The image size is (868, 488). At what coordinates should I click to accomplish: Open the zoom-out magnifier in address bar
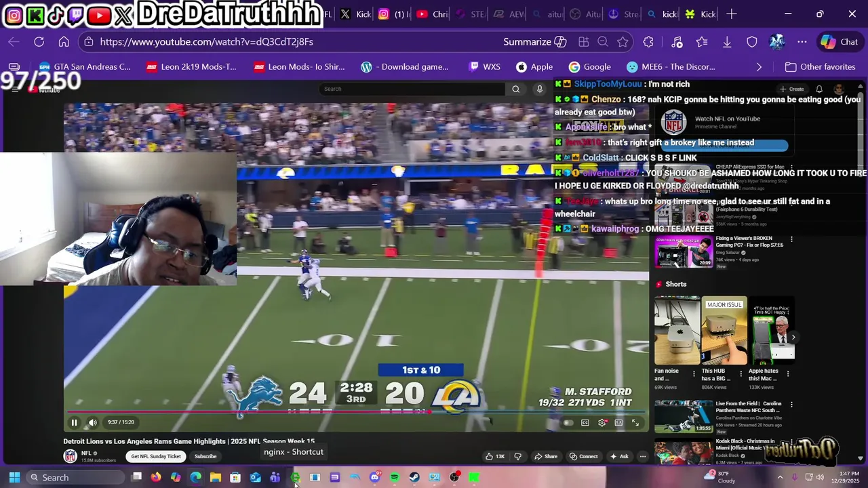pyautogui.click(x=603, y=42)
